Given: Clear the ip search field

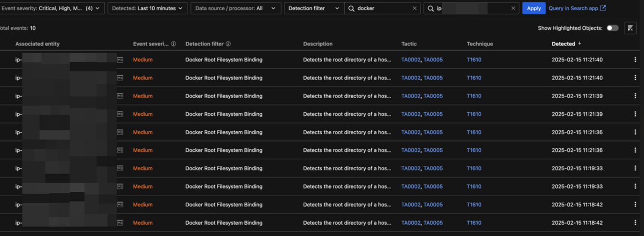Looking at the screenshot, I should point(513,8).
